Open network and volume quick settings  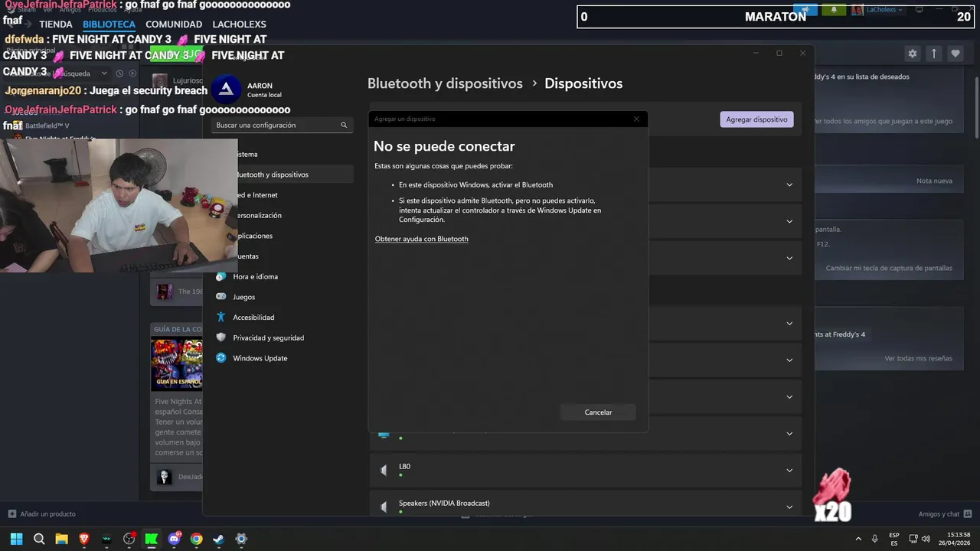coord(920,539)
